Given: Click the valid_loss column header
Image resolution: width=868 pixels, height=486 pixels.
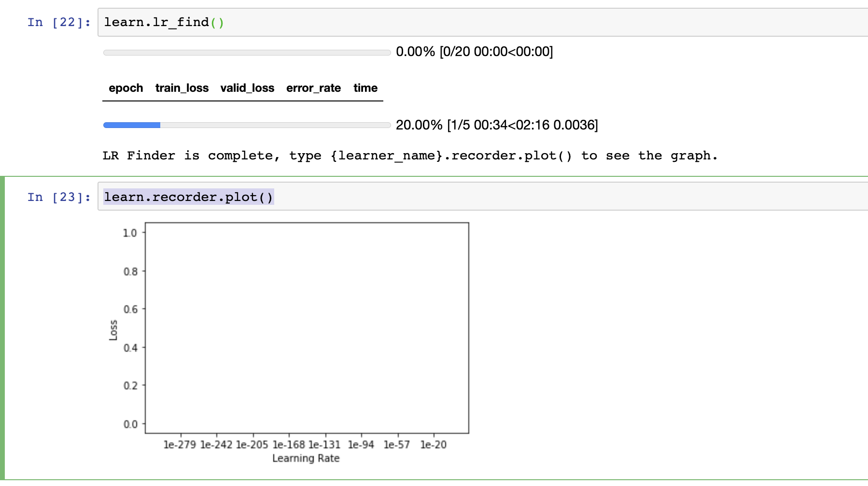Looking at the screenshot, I should click(247, 88).
